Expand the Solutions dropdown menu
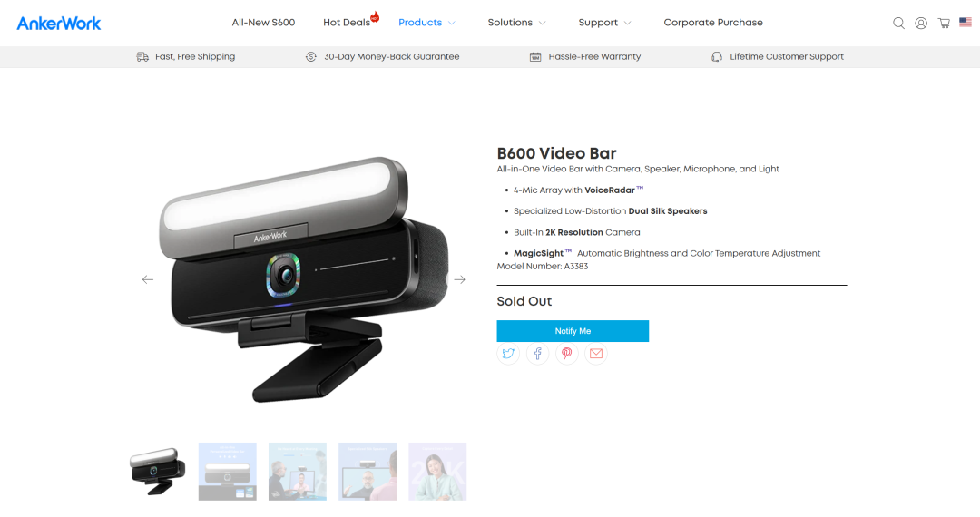Viewport: 980px width, 517px height. 517,23
